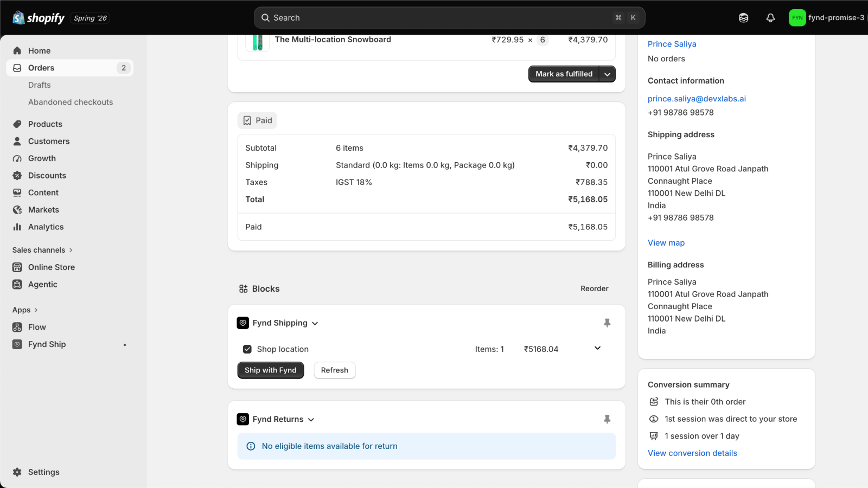Screen dimensions: 868x488
Task: Click the Settings gear icon
Action: 17,472
